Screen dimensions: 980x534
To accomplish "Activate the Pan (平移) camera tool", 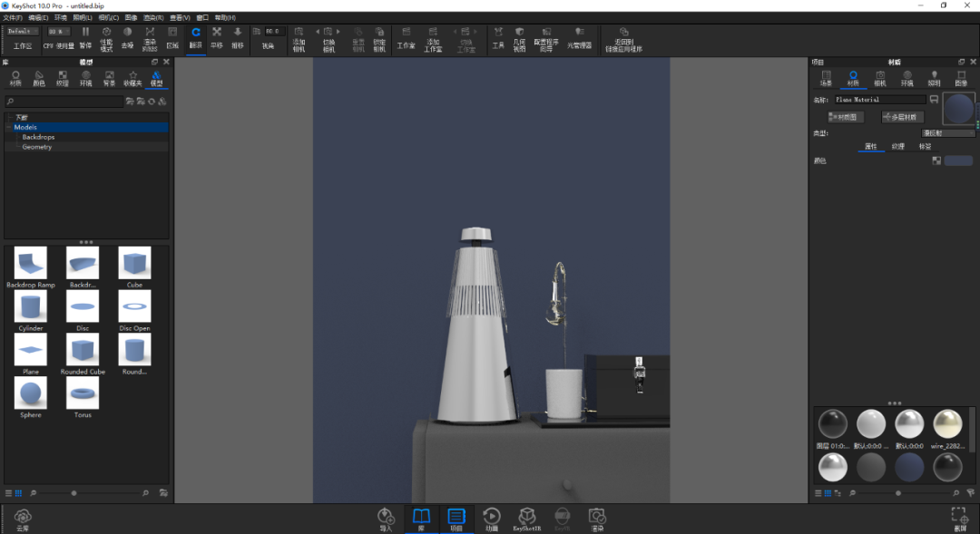I will coord(217,37).
